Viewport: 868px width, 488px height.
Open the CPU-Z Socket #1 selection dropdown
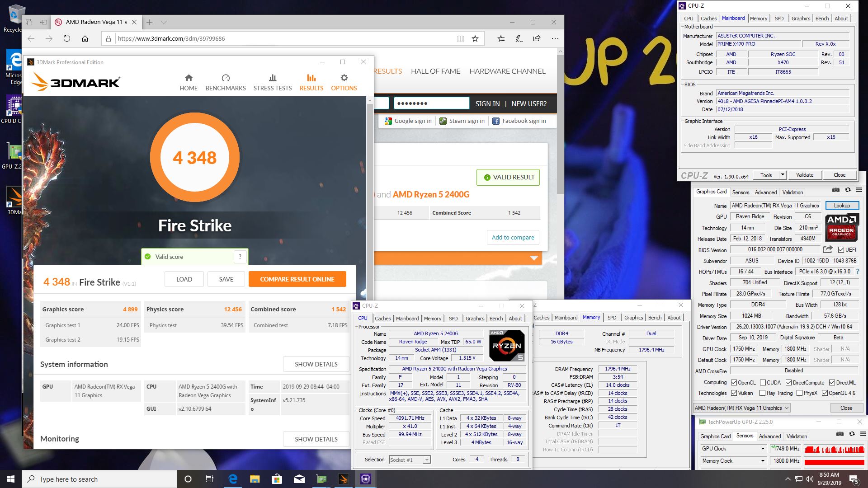(x=410, y=460)
